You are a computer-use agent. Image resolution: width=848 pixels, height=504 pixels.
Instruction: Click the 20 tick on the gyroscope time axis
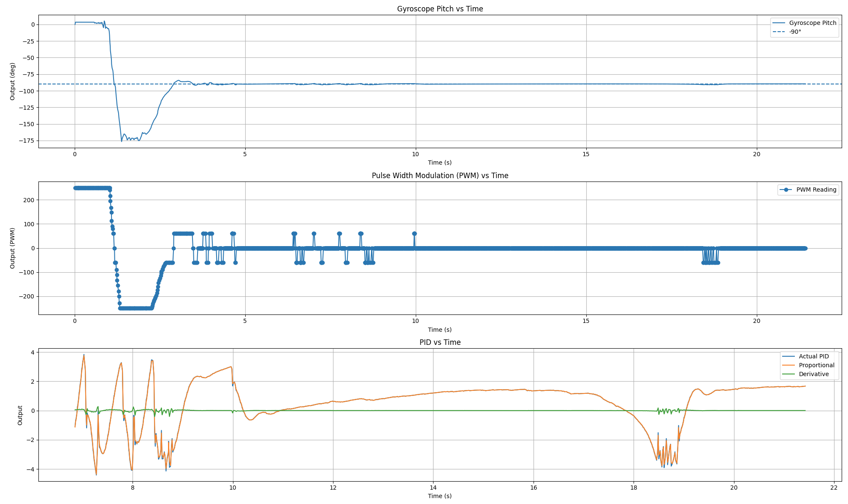(757, 154)
